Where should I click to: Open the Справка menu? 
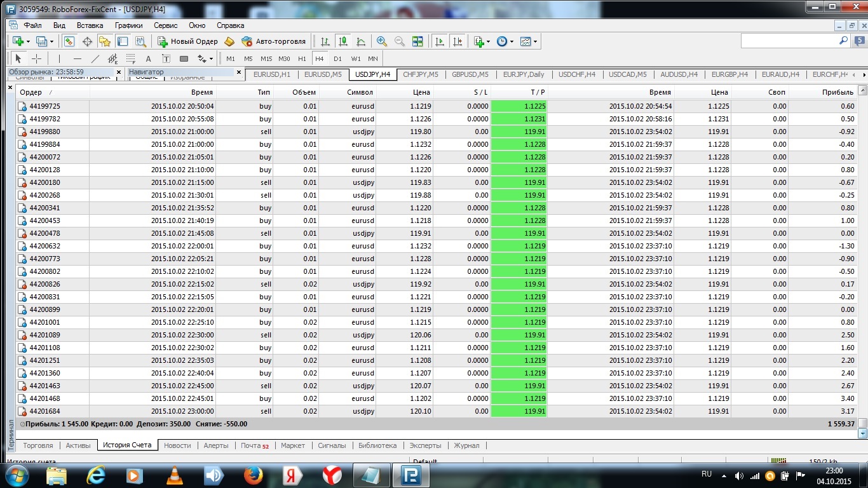230,25
